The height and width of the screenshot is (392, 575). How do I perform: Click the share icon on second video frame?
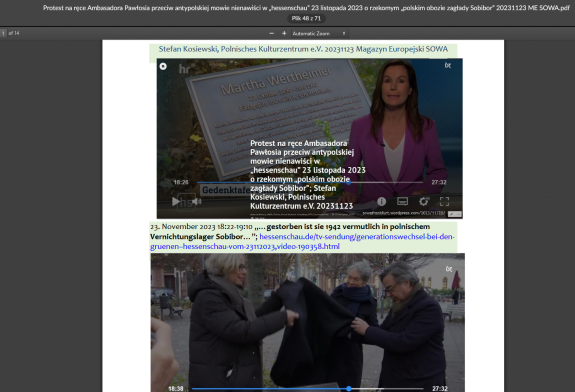click(449, 269)
